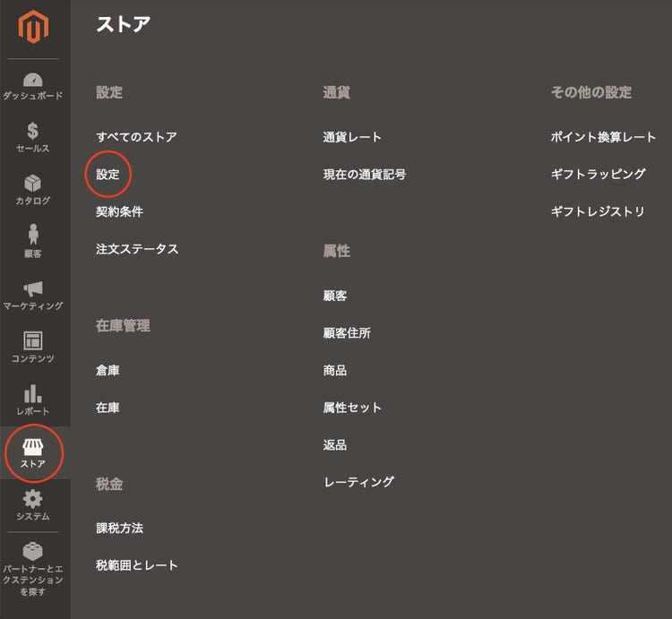Select the カタログ catalog box icon
672x619 pixels.
33,184
